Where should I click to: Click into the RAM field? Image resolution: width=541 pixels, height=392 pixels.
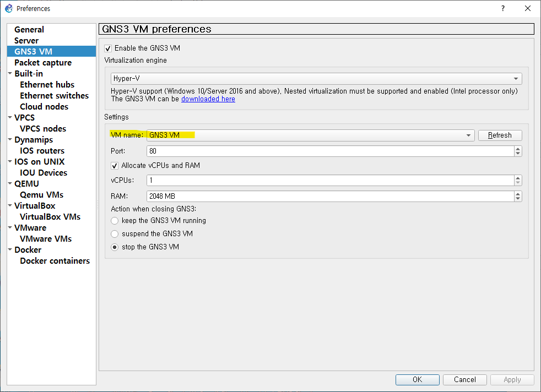pos(330,196)
